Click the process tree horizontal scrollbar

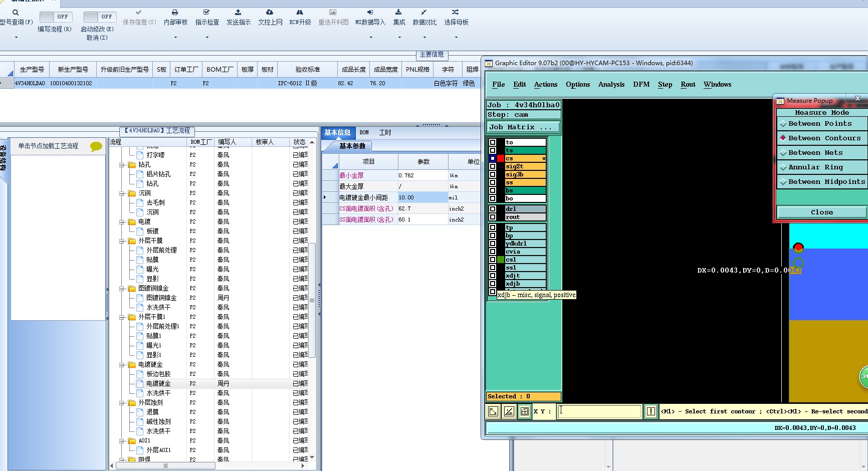click(x=165, y=466)
